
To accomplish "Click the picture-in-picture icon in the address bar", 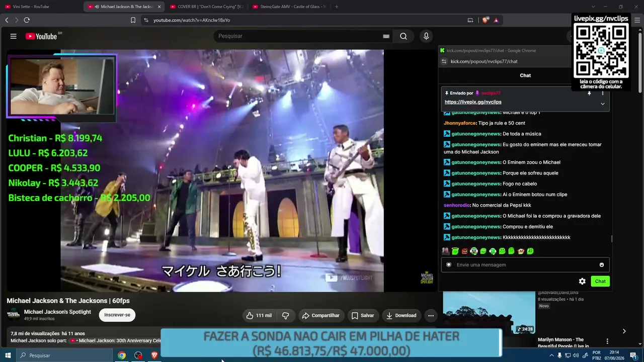I will [470, 20].
